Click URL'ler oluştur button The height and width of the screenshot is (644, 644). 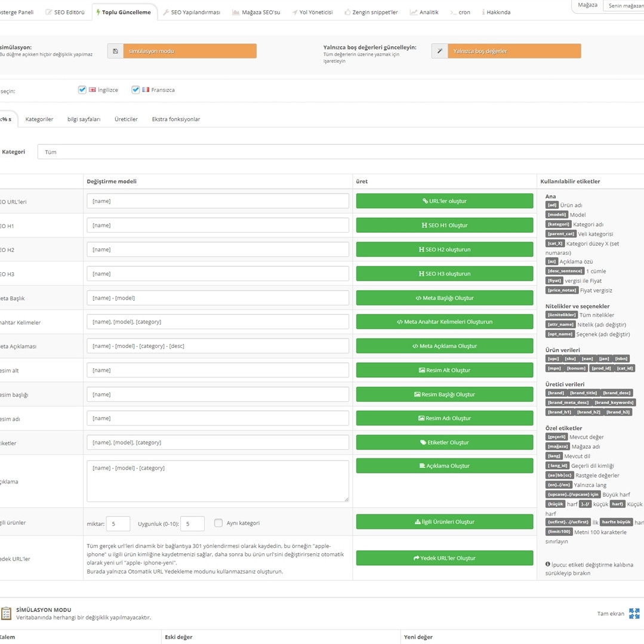(445, 201)
